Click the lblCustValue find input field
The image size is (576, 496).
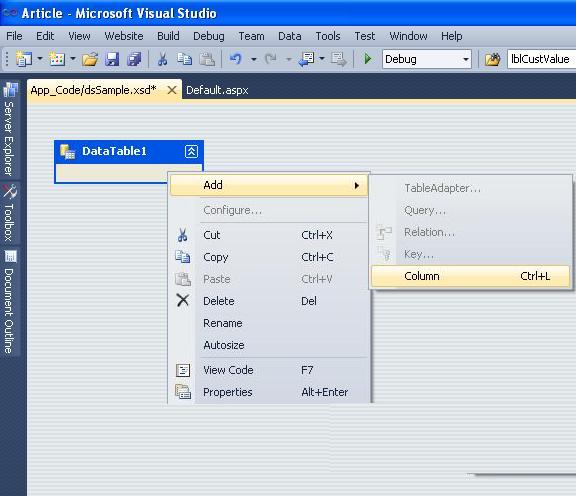(541, 59)
